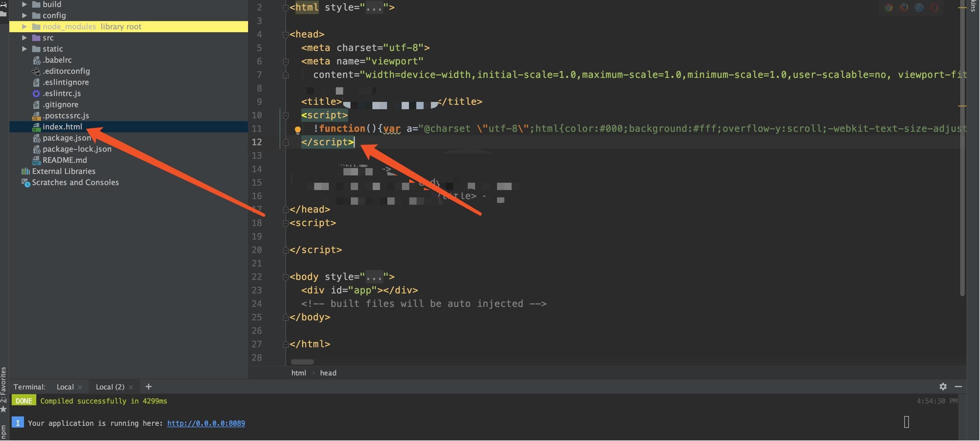Click the editor horizontal scrollbar thumb
The image size is (980, 441).
coord(302,361)
